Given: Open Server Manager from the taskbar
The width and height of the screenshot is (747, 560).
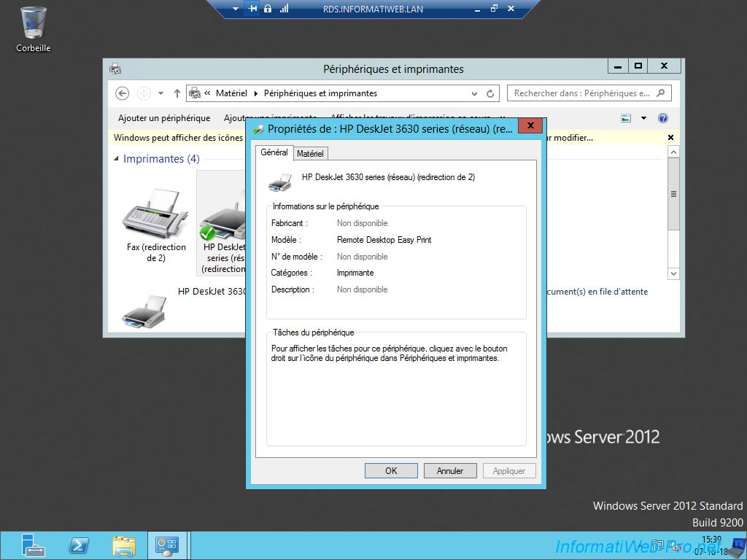Looking at the screenshot, I should click(x=34, y=545).
